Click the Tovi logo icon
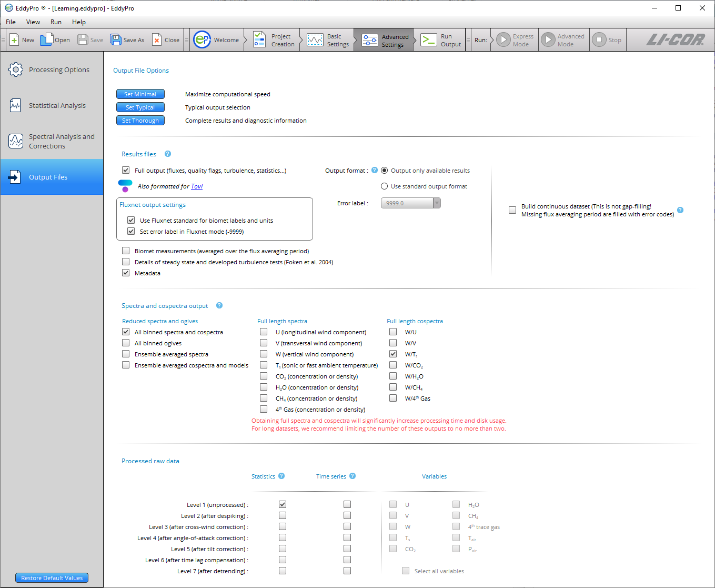 click(x=125, y=186)
